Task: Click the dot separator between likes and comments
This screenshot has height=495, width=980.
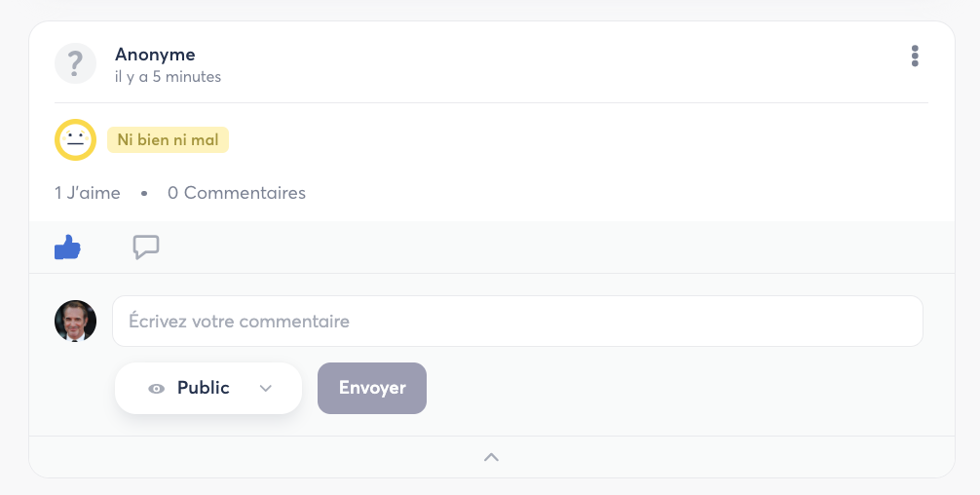Action: 144,194
